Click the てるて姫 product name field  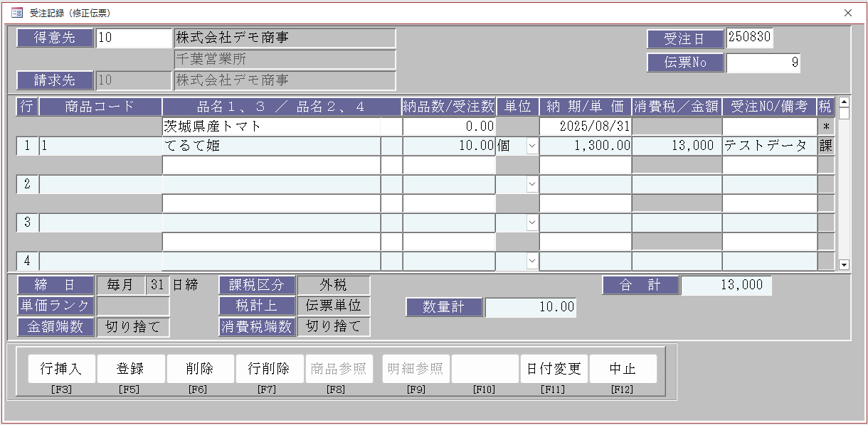click(x=271, y=146)
